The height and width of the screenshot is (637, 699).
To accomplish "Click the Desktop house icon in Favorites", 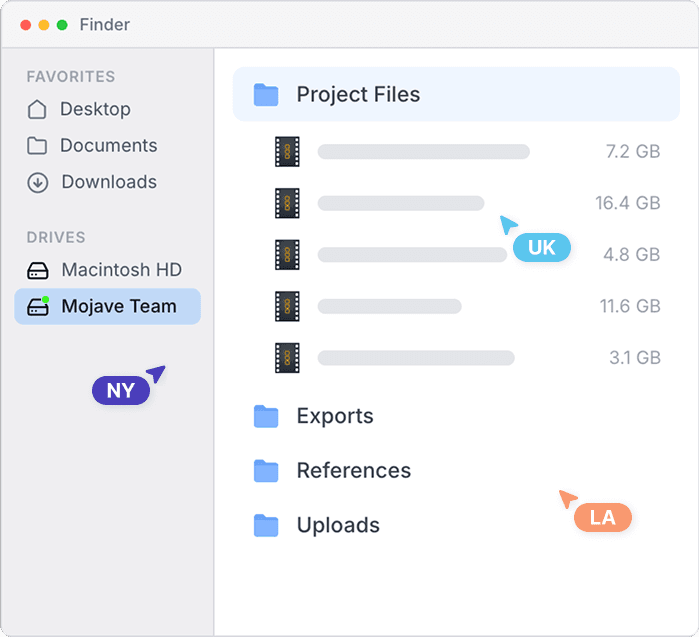I will coord(37,109).
